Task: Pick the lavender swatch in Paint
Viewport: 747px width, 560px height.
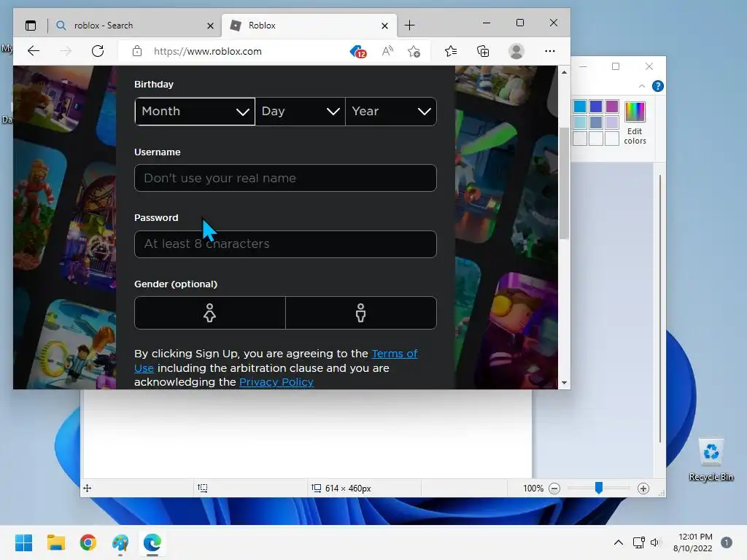Action: click(x=612, y=122)
